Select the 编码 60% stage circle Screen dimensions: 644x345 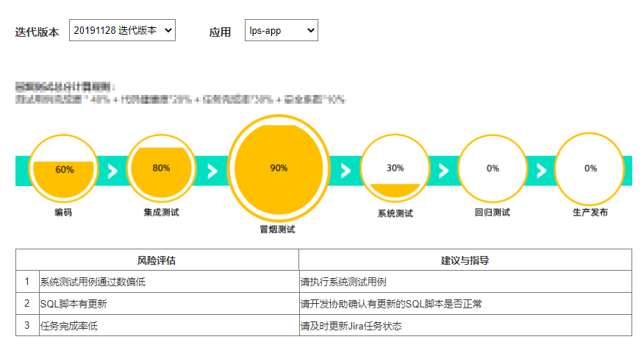coord(63,169)
